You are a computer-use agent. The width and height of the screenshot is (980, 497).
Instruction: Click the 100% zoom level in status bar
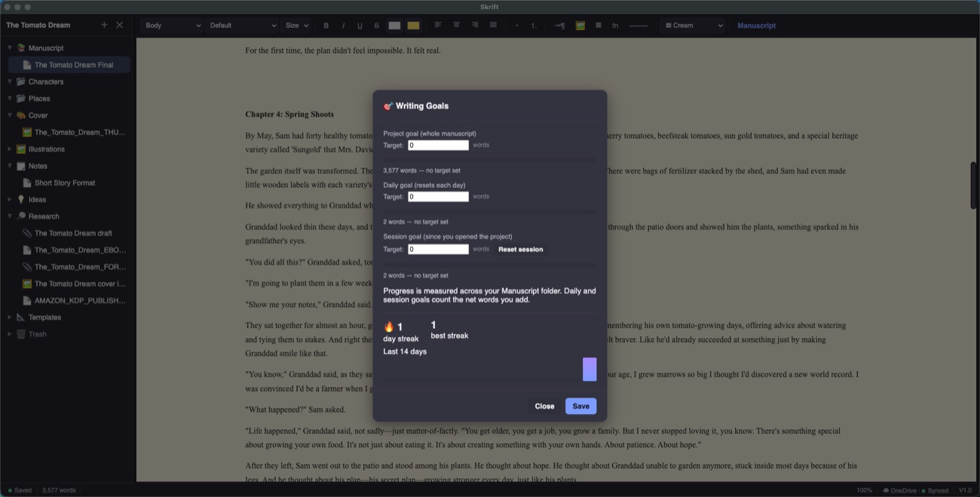click(x=864, y=490)
